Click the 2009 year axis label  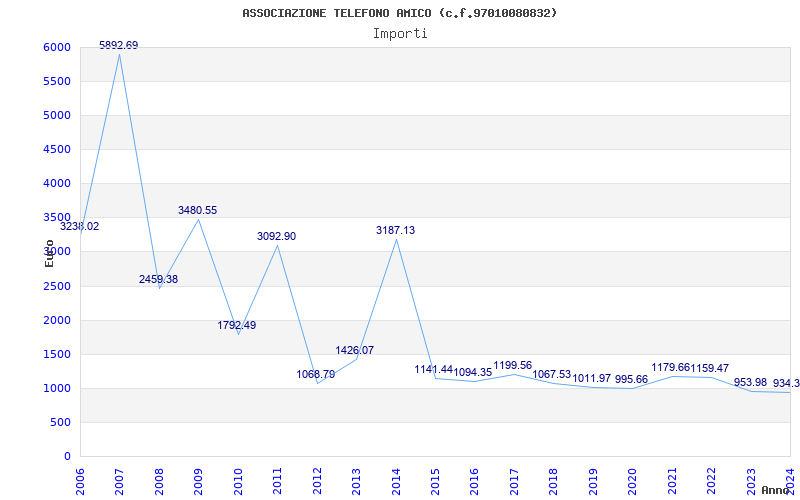point(198,481)
